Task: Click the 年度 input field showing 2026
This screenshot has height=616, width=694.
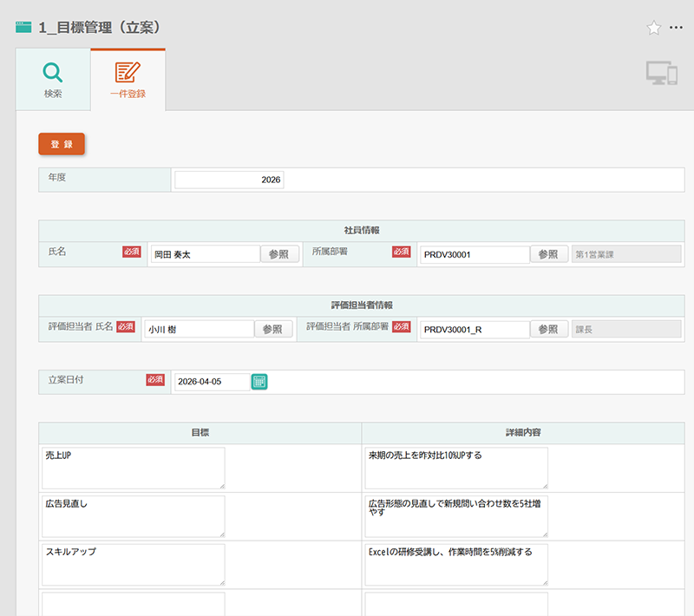Action: point(229,180)
